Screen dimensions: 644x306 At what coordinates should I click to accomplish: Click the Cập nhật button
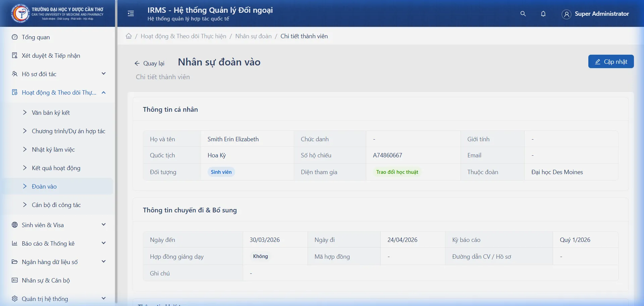click(611, 61)
